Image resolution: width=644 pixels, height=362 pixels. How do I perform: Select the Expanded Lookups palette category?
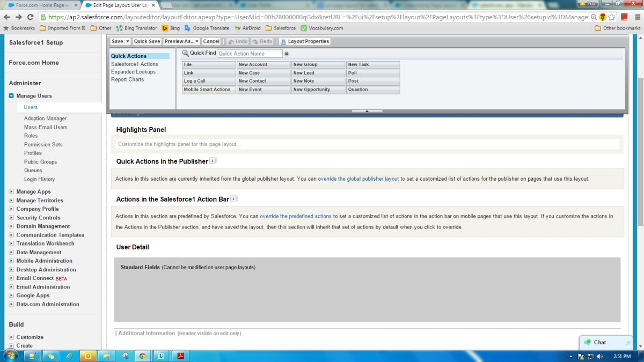pyautogui.click(x=133, y=71)
